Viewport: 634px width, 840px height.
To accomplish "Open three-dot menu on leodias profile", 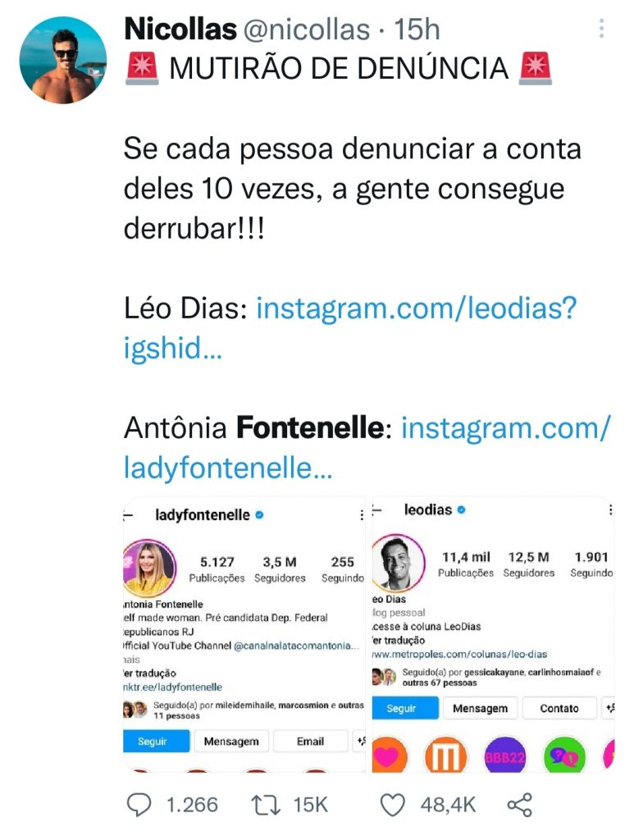I will point(610,510).
